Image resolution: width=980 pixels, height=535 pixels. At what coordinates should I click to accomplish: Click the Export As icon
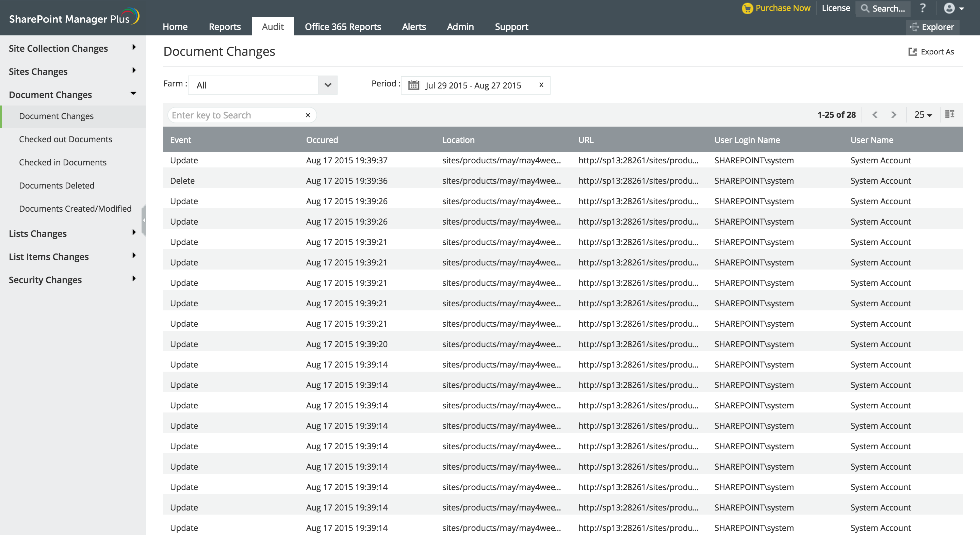912,51
